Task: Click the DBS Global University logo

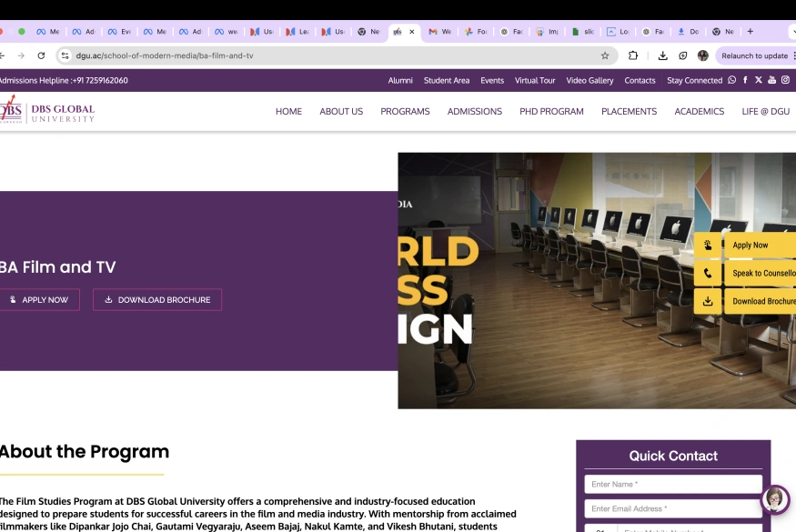Action: tap(46, 111)
